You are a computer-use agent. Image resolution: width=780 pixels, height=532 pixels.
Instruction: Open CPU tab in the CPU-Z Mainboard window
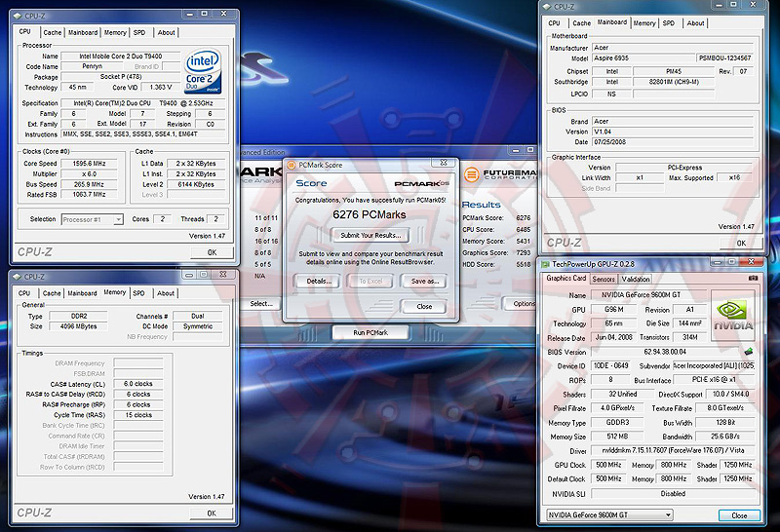[554, 22]
